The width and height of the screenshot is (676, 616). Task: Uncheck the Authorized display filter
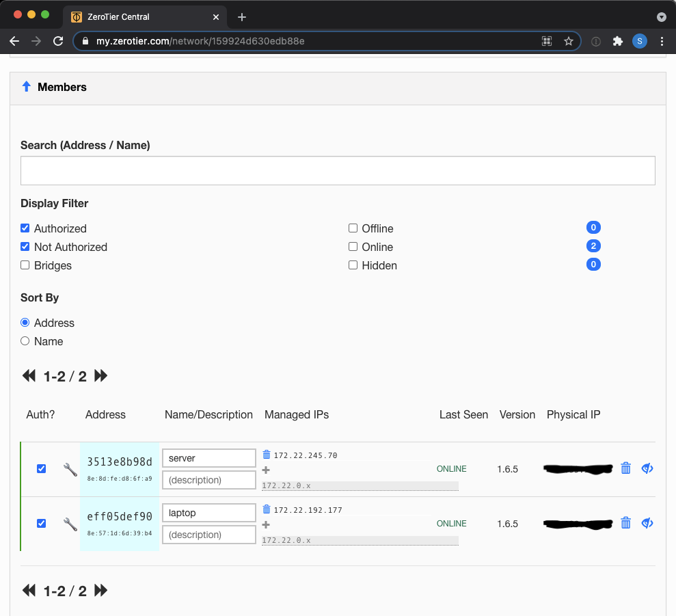(25, 228)
